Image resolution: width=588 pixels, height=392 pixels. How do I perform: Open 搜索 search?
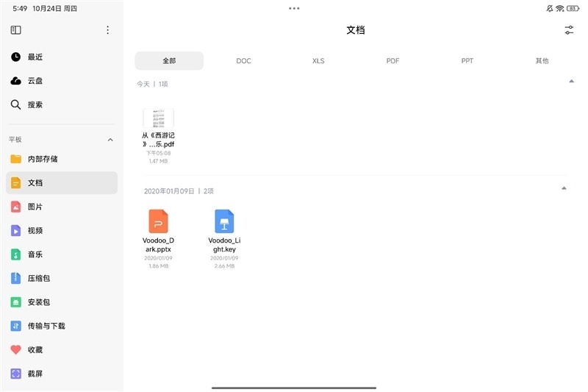(x=62, y=104)
